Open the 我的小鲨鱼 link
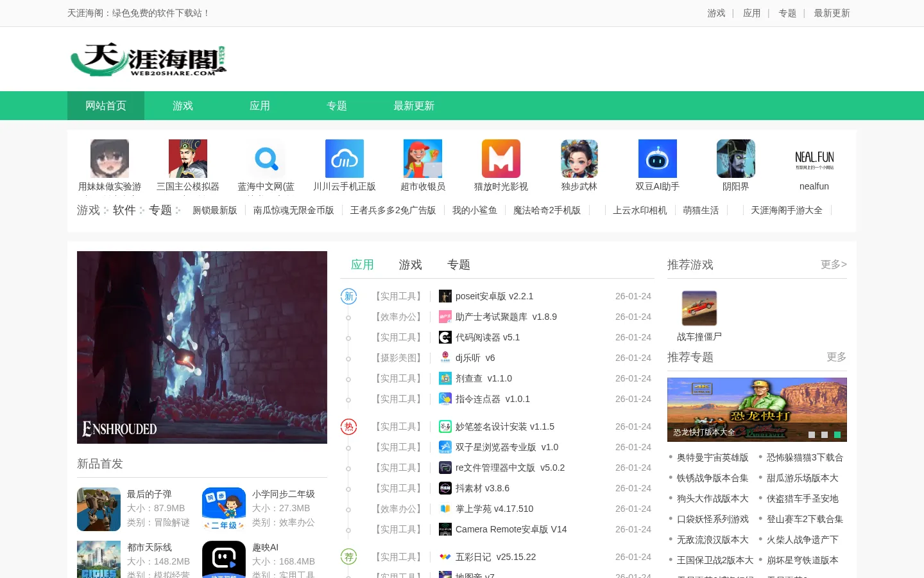The image size is (924, 578). (x=475, y=210)
